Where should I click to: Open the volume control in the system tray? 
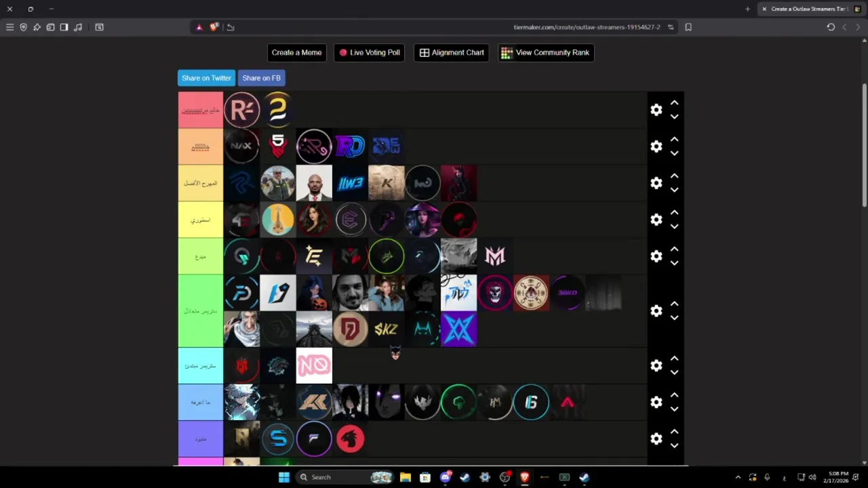pyautogui.click(x=812, y=477)
